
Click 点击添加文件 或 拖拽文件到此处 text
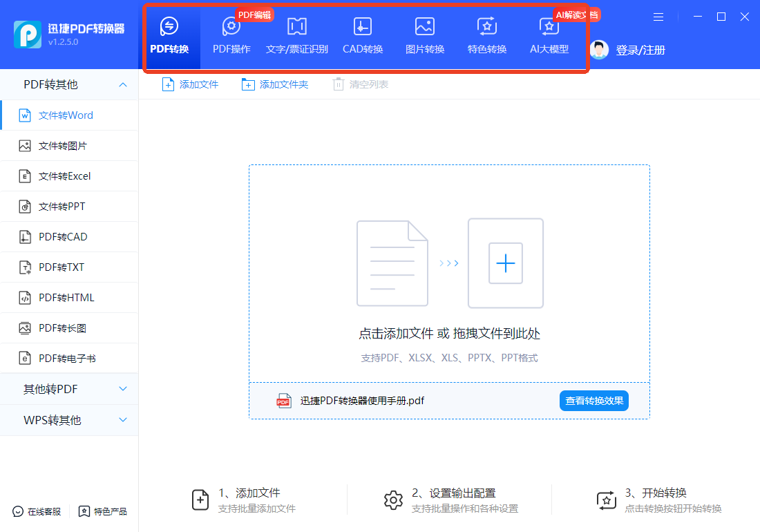pos(449,333)
